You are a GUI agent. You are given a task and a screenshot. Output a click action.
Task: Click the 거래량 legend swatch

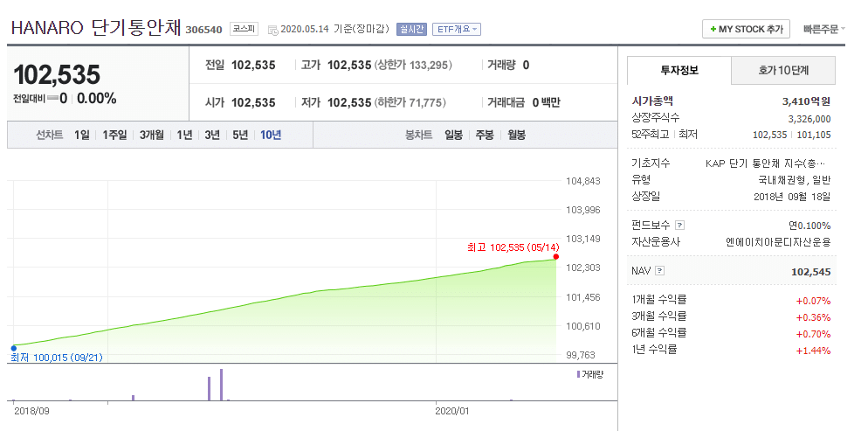point(578,374)
